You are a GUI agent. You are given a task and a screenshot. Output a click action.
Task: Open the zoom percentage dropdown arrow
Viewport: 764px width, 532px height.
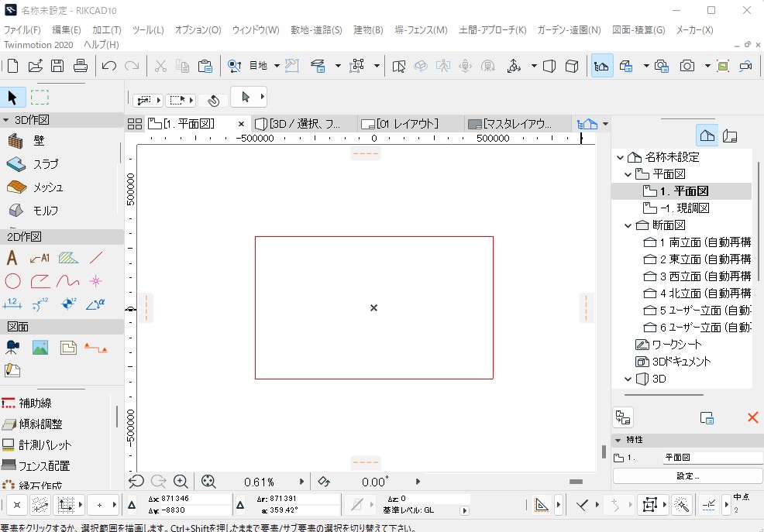(x=302, y=482)
